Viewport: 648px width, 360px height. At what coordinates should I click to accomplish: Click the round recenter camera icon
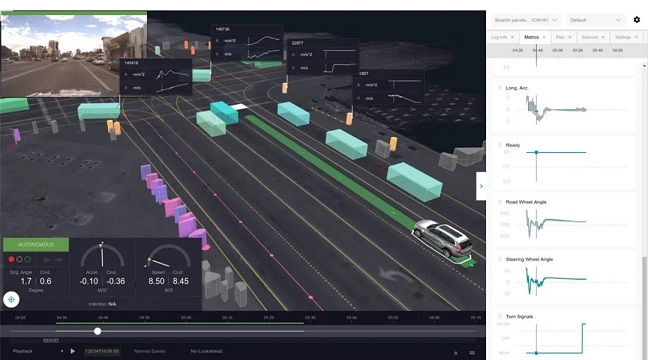(11, 299)
